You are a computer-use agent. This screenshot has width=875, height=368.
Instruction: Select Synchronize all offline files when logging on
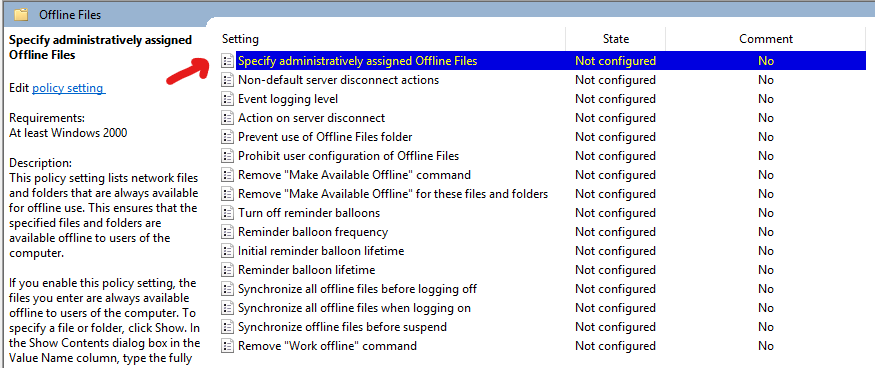(x=354, y=308)
